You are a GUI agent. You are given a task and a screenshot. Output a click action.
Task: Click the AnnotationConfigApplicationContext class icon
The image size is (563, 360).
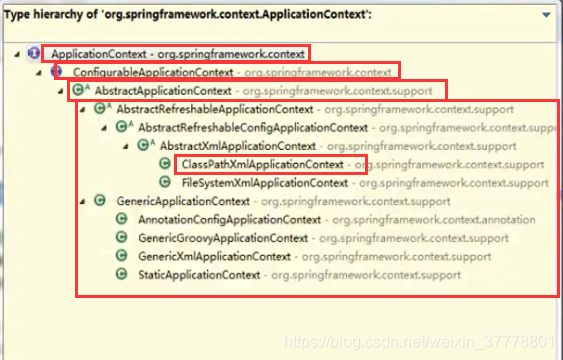point(122,219)
